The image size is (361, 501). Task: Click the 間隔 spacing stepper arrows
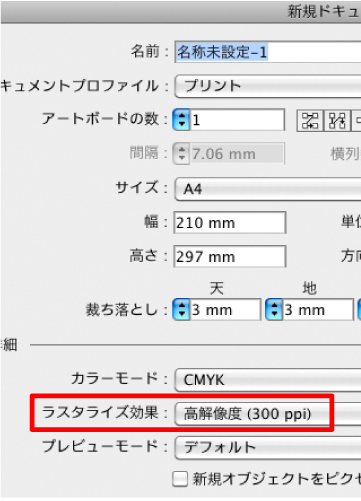tap(181, 154)
